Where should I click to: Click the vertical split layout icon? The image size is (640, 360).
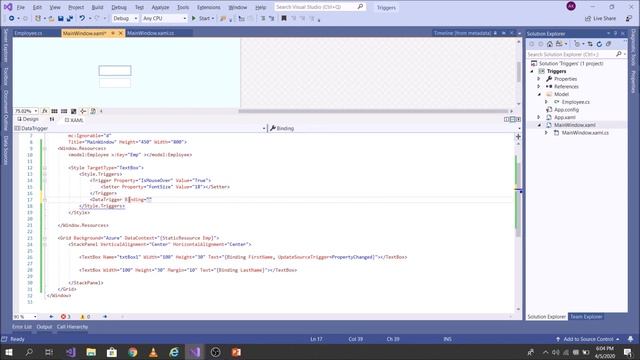click(x=507, y=120)
